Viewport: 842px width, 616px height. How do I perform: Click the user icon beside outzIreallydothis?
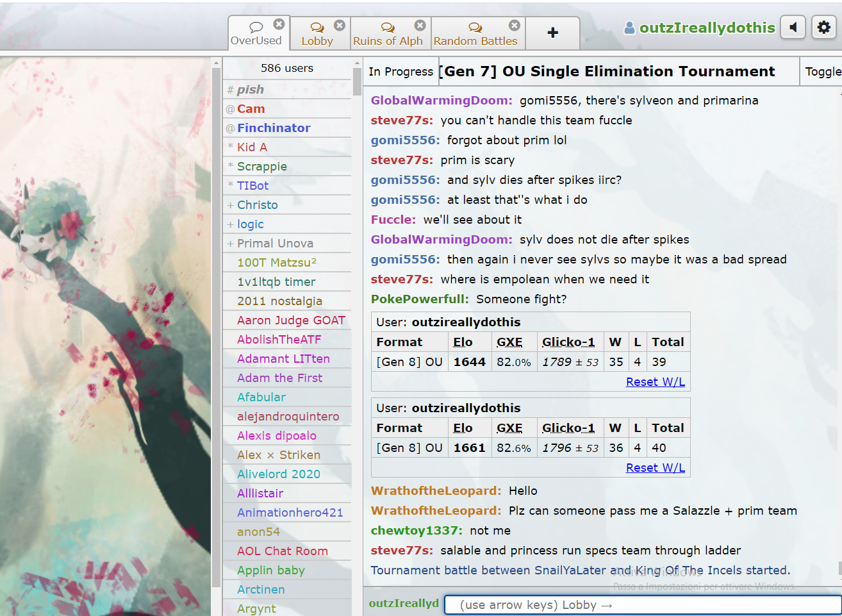[630, 28]
